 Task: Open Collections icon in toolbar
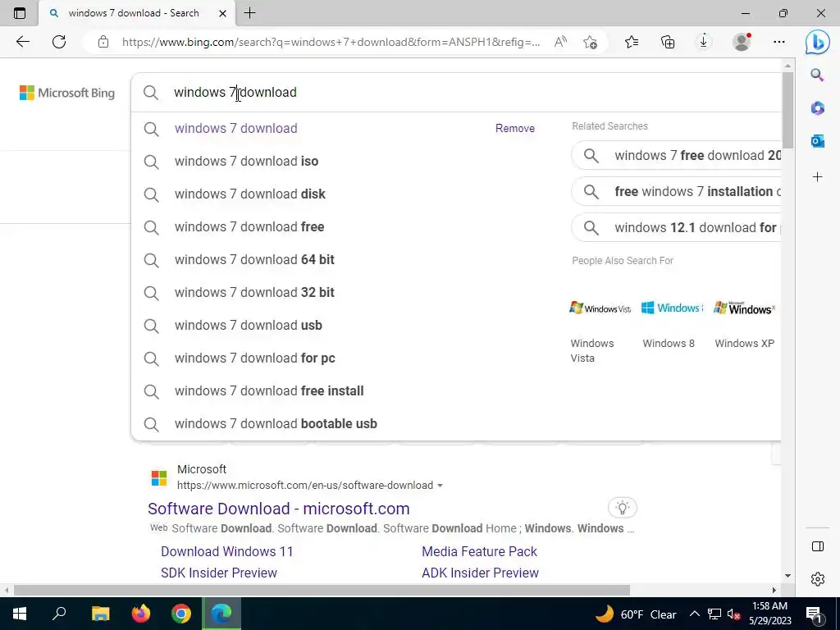[668, 42]
